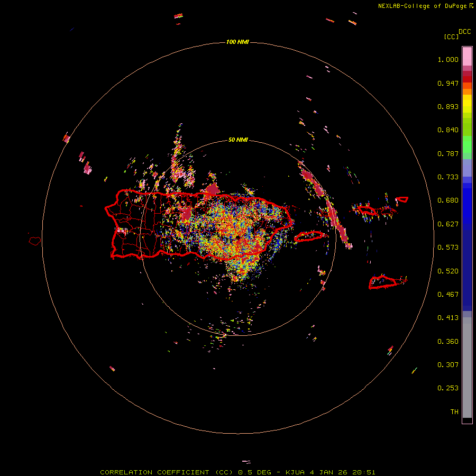This screenshot has width=476, height=476.
Task: Click the 0.360 color scale value
Action: point(448,342)
